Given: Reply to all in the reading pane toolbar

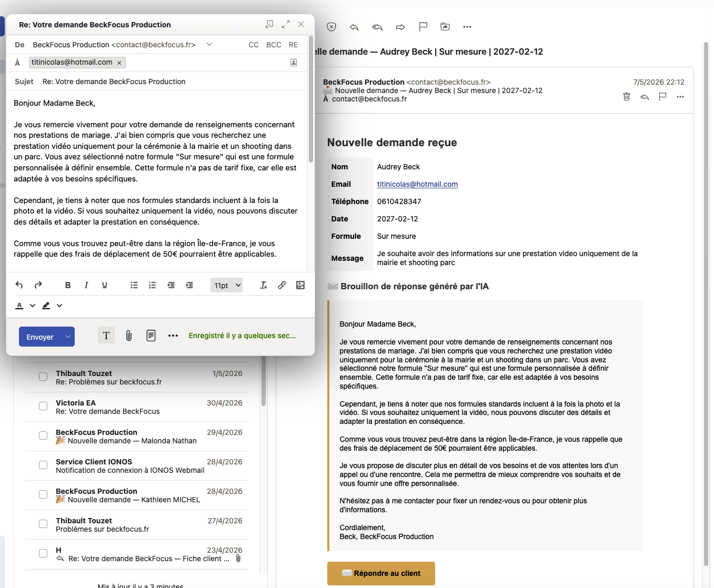Looking at the screenshot, I should (x=377, y=27).
